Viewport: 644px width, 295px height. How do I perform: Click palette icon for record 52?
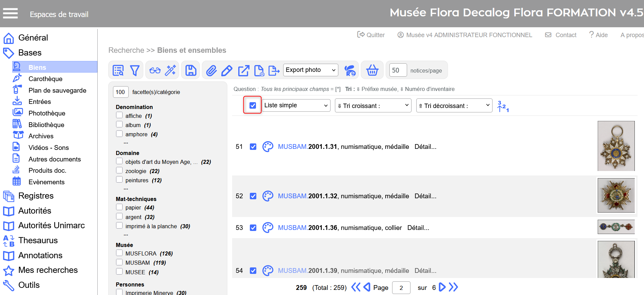(x=268, y=196)
